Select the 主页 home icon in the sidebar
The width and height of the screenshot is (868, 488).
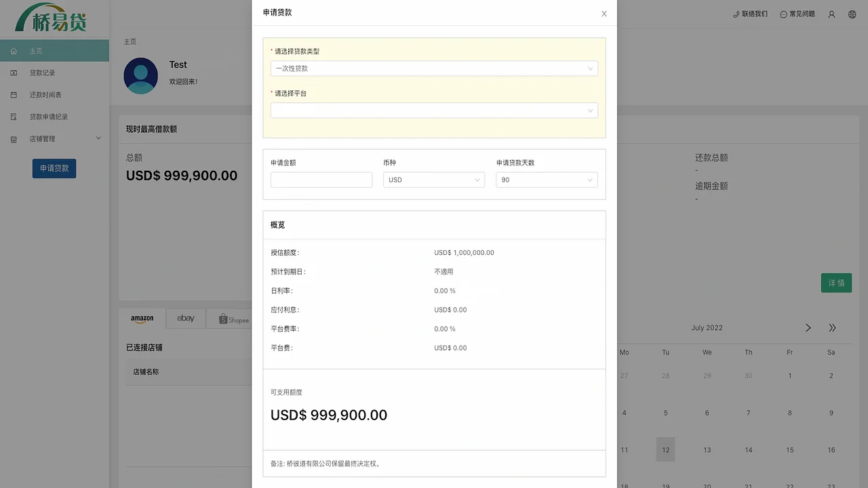[14, 50]
